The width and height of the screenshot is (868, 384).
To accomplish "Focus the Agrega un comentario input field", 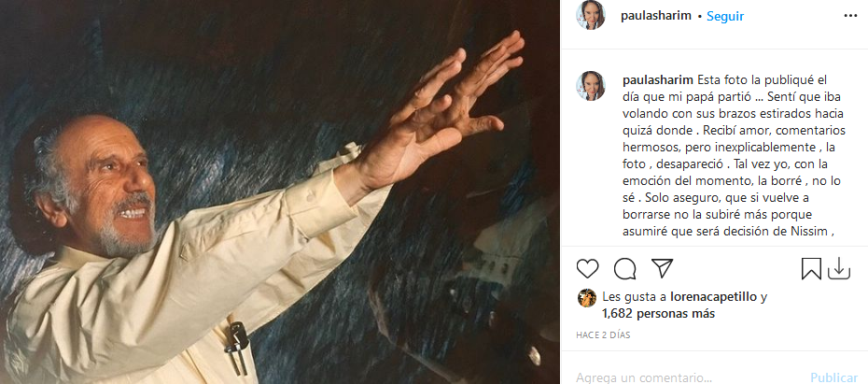I will [681, 377].
